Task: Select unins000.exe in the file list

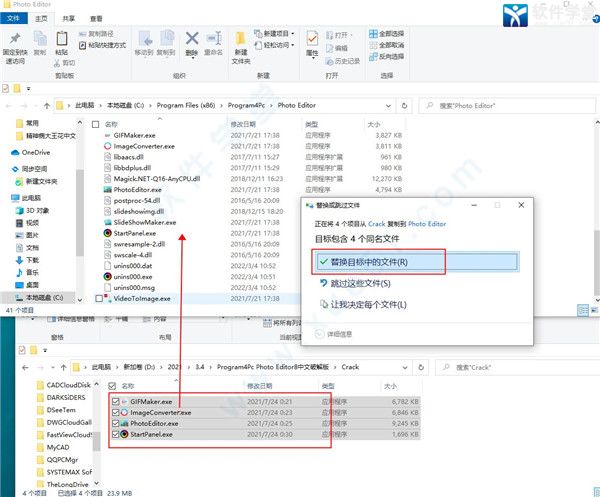Action: click(132, 277)
